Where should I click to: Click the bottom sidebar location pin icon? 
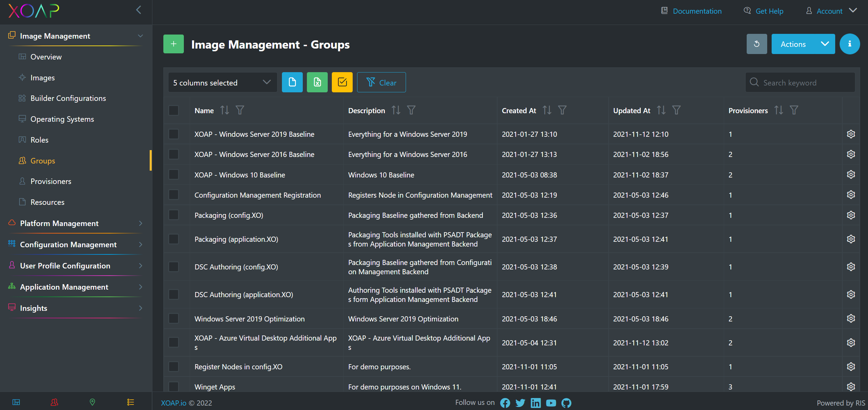pyautogui.click(x=92, y=402)
